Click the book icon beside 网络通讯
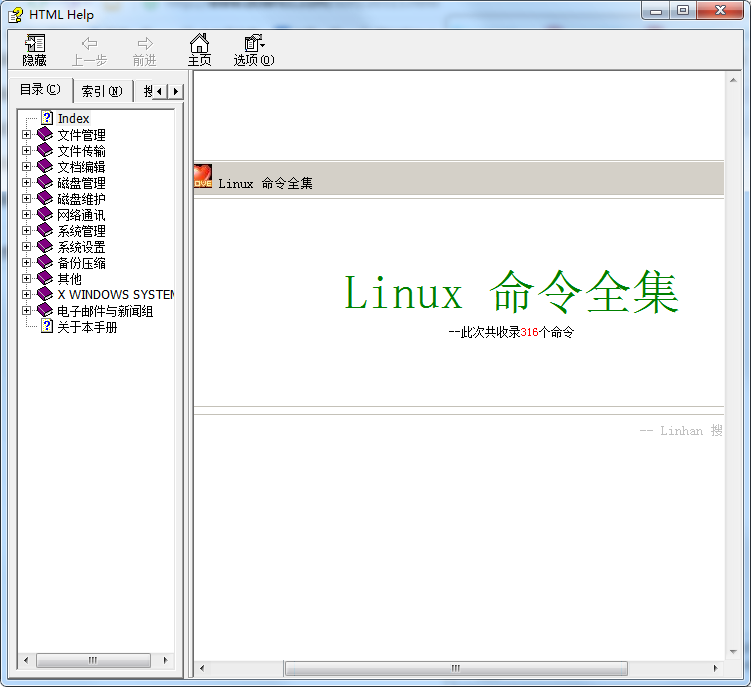 [45, 215]
